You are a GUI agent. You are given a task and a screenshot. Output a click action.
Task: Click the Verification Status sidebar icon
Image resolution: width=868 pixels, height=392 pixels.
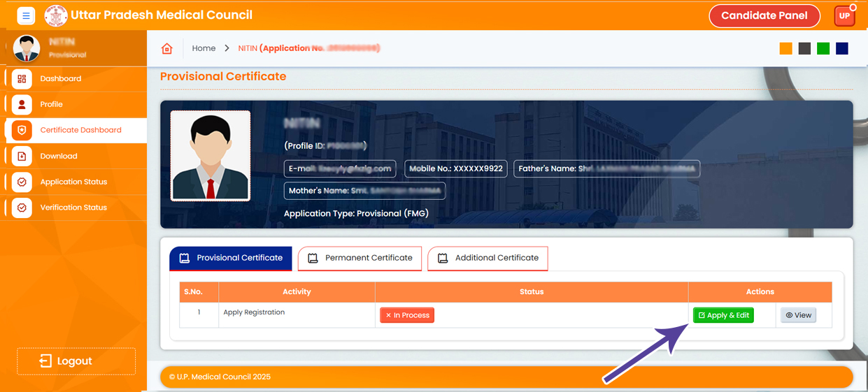coord(22,208)
